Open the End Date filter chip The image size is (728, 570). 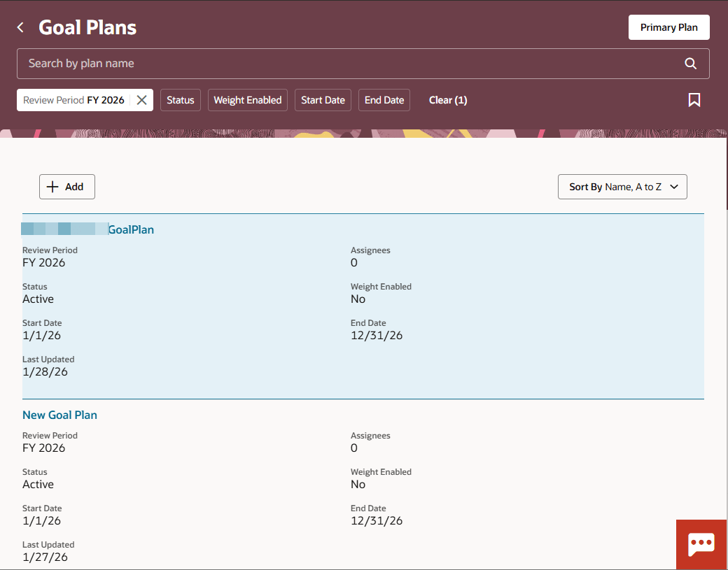coord(384,99)
